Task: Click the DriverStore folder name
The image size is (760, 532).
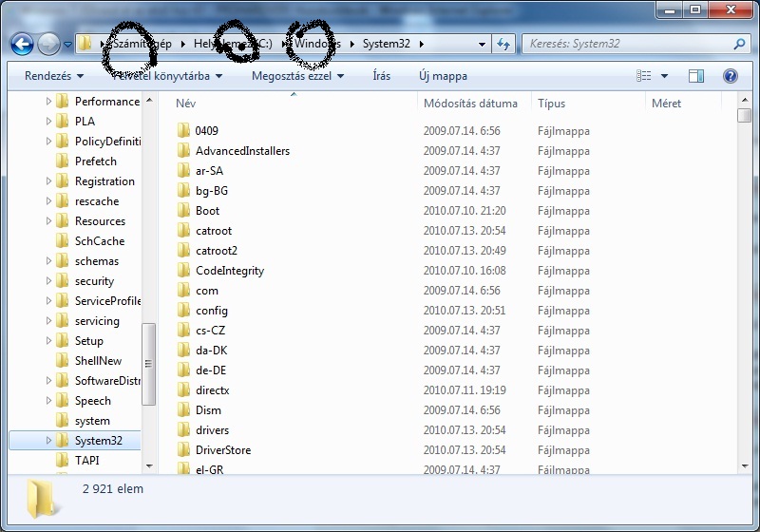Action: 223,450
